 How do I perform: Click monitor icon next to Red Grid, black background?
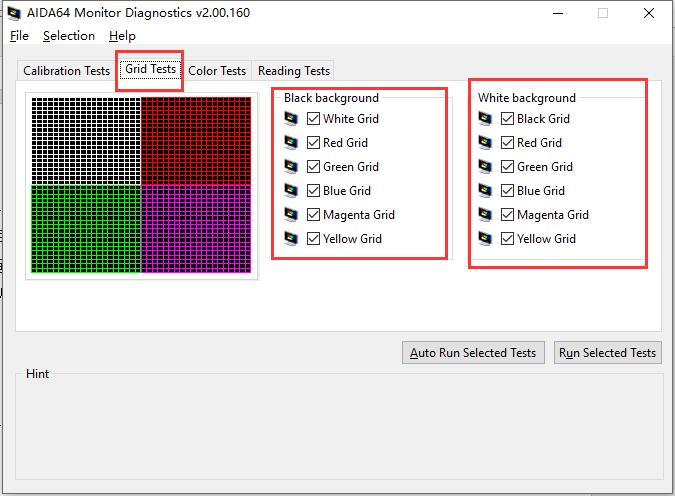[292, 143]
